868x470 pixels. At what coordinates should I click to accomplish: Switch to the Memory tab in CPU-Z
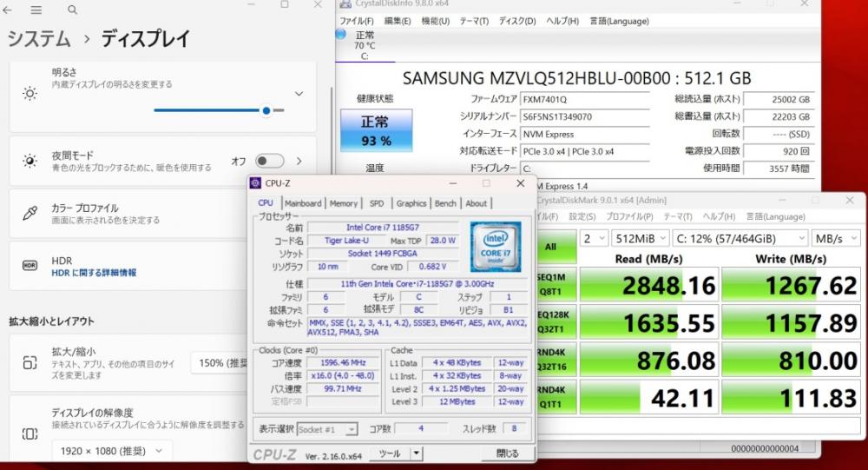(343, 203)
